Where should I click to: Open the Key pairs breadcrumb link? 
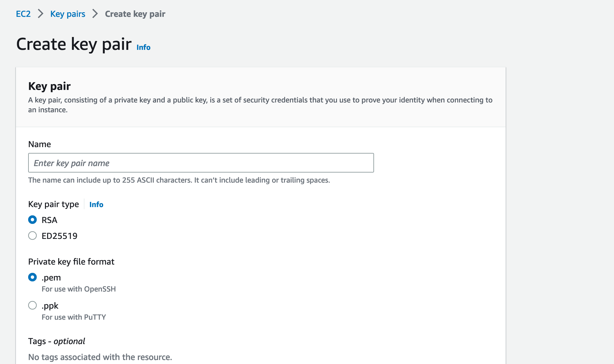pyautogui.click(x=68, y=14)
